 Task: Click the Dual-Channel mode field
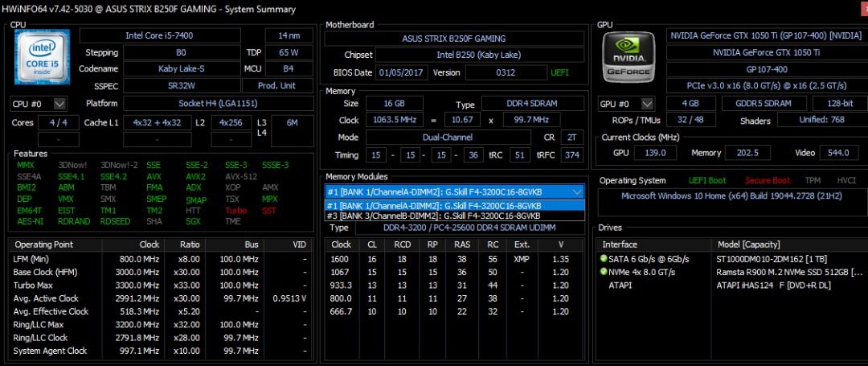click(448, 138)
